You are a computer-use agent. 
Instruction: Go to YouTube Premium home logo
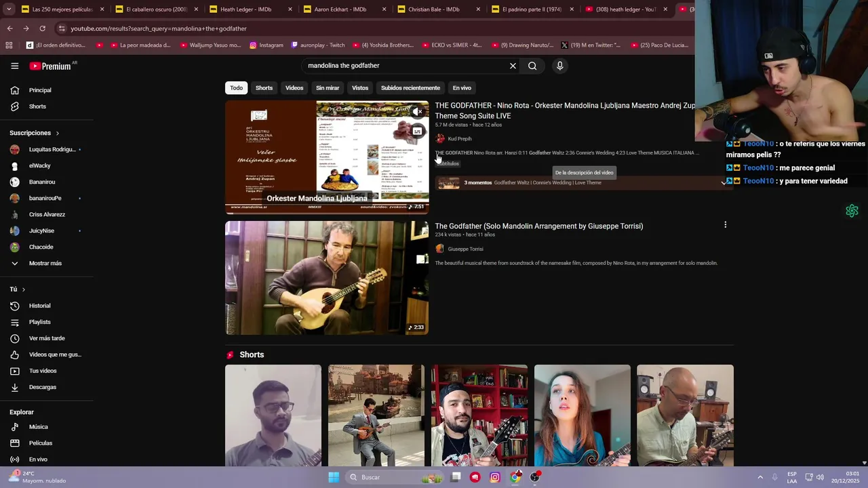coord(52,66)
